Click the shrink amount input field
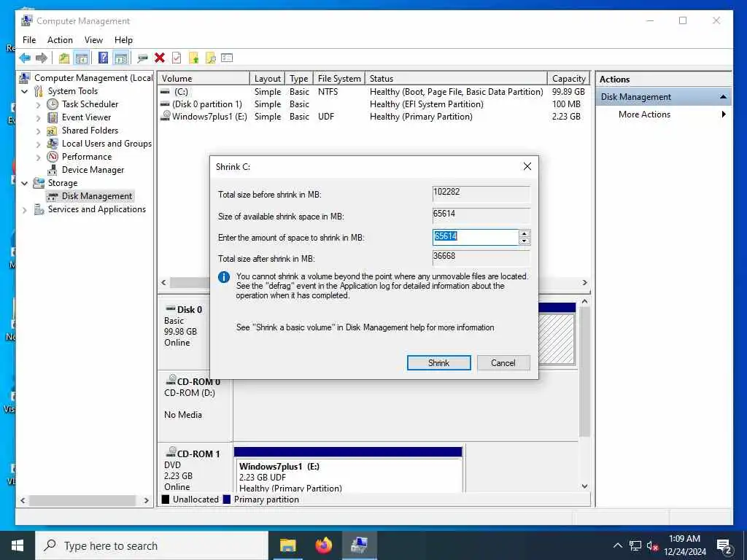The image size is (747, 560). (x=475, y=237)
